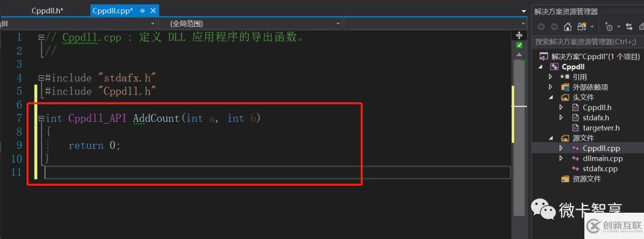Click the Sync with Active Document arrows icon
This screenshot has height=239, width=644.
(629, 27)
